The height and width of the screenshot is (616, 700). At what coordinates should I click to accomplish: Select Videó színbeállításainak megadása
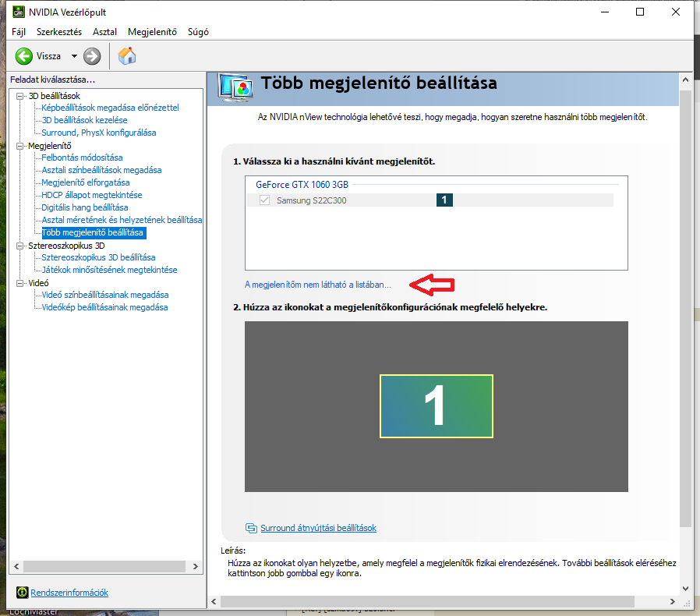coord(105,296)
